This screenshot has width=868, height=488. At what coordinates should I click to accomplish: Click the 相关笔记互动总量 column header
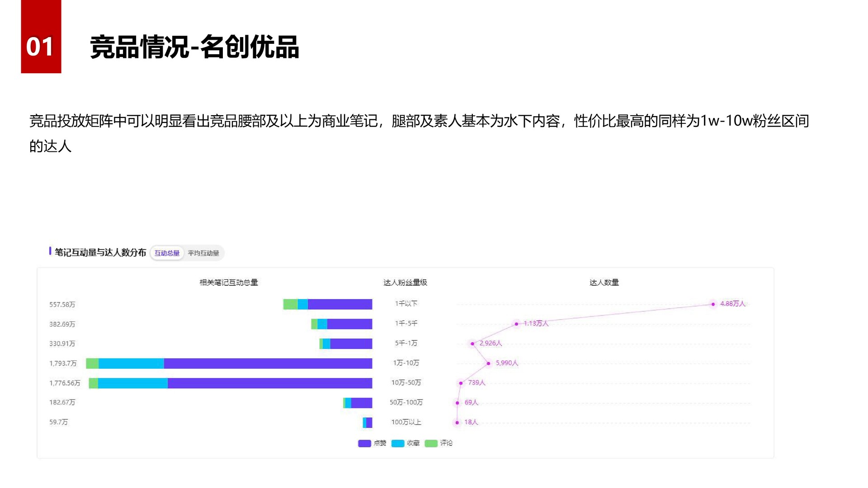point(229,282)
